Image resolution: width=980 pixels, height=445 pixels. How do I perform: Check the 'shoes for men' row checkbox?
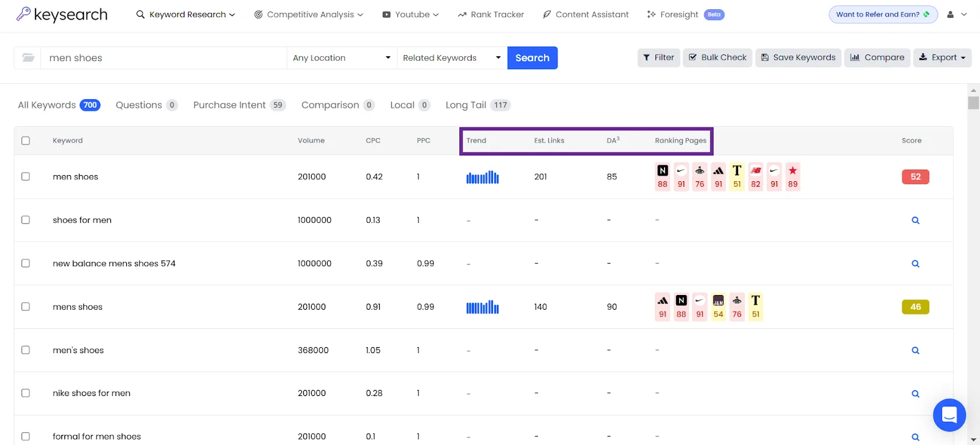coord(26,220)
